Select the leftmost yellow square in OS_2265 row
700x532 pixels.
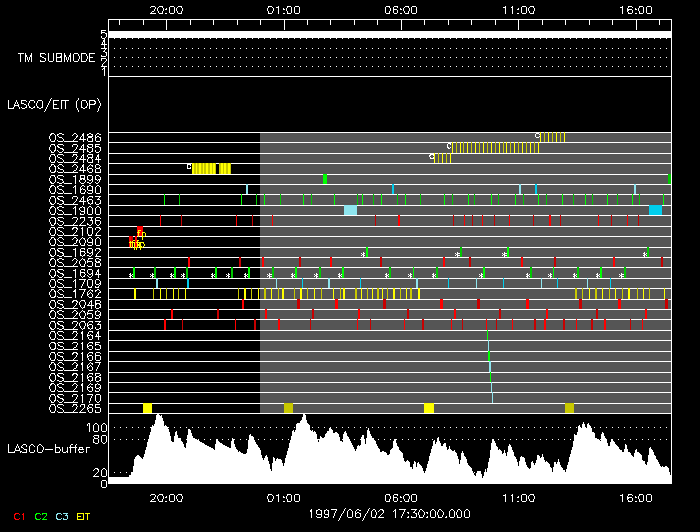tap(147, 408)
